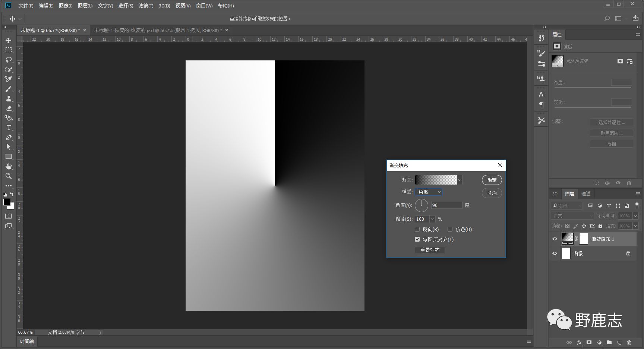Select the Brush tool
The height and width of the screenshot is (349, 644).
click(x=9, y=89)
